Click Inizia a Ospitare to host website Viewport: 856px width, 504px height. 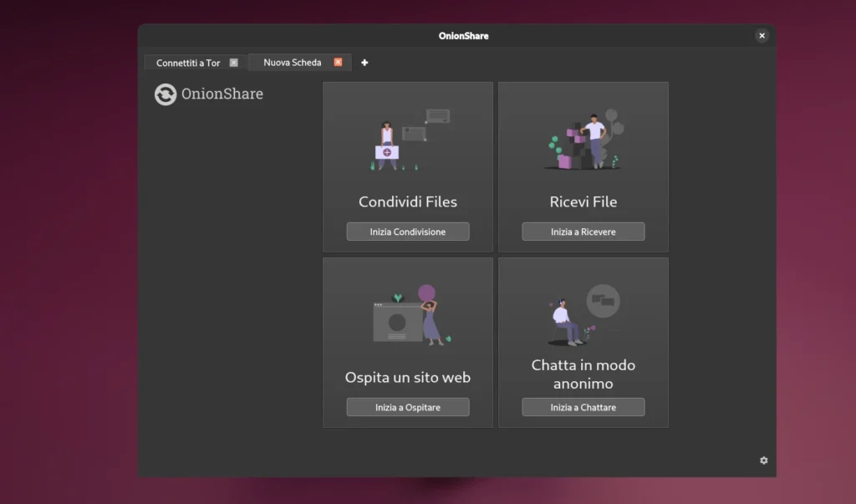click(407, 406)
